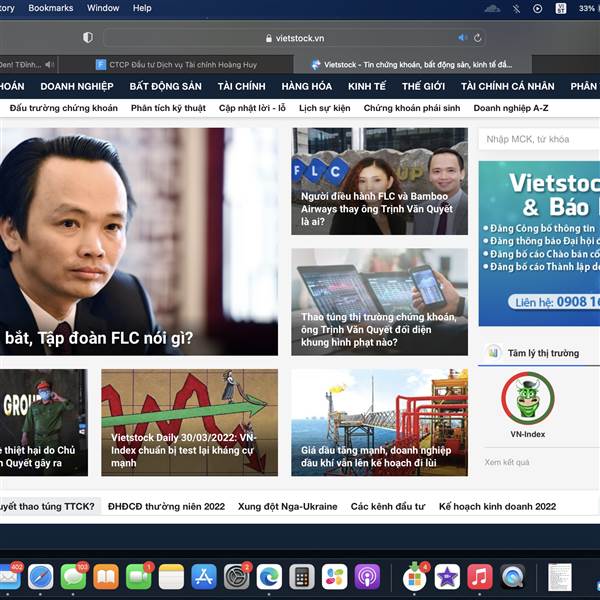Open FaceTime from the Dock
The width and height of the screenshot is (600, 600).
coord(139,577)
